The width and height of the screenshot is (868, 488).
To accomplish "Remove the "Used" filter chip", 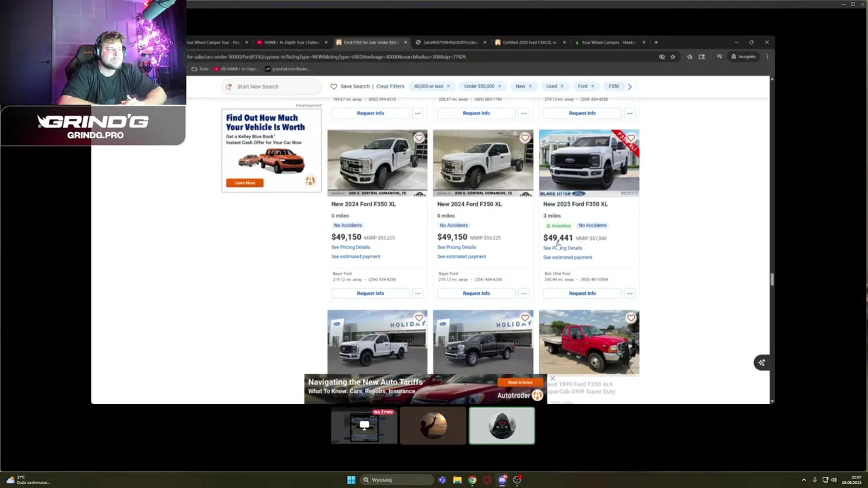I will 562,86.
